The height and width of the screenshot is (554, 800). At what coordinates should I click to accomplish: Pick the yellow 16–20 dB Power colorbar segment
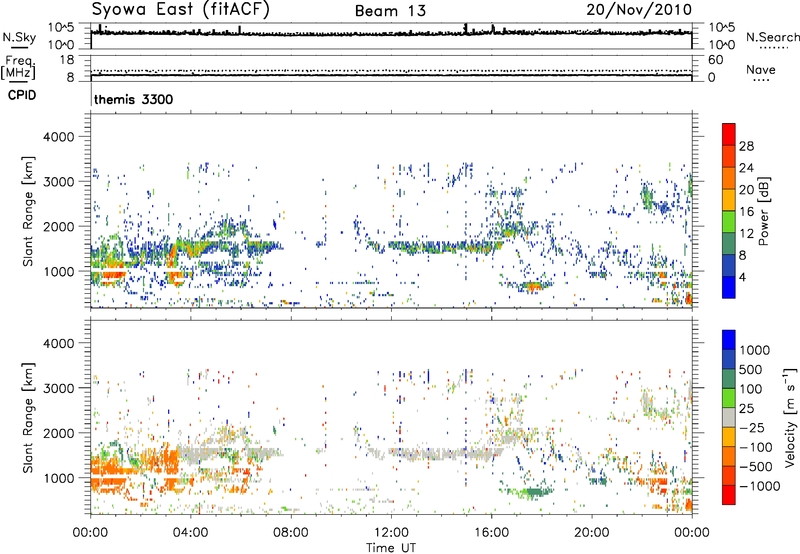point(729,200)
